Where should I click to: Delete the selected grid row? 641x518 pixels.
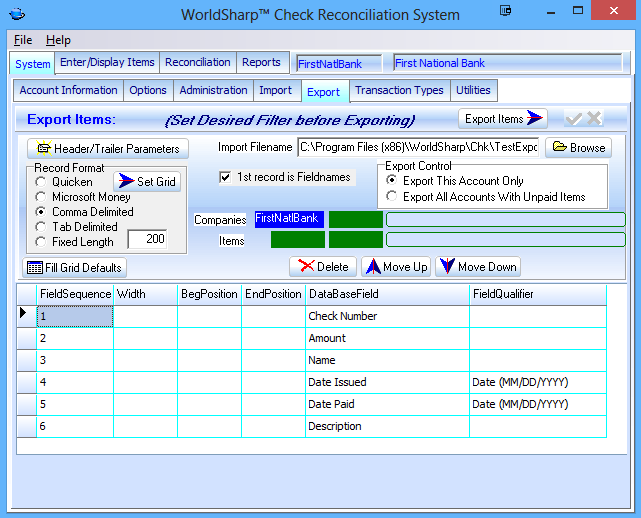(322, 267)
